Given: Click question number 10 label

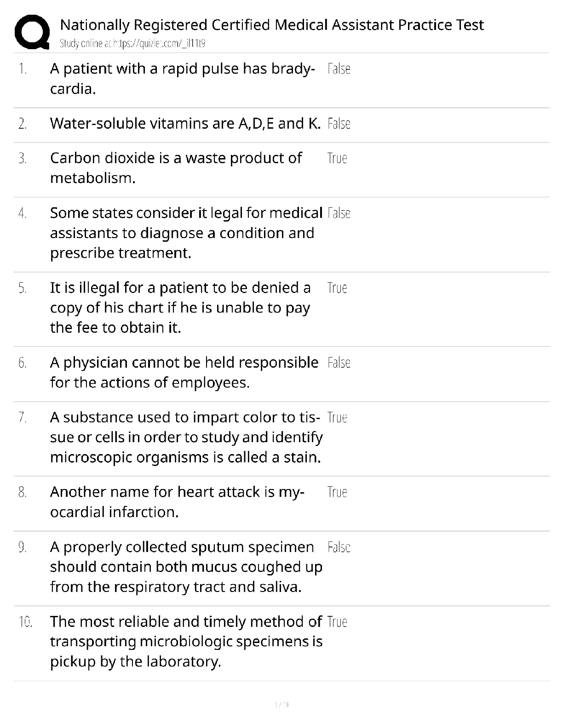Looking at the screenshot, I should coord(25,622).
